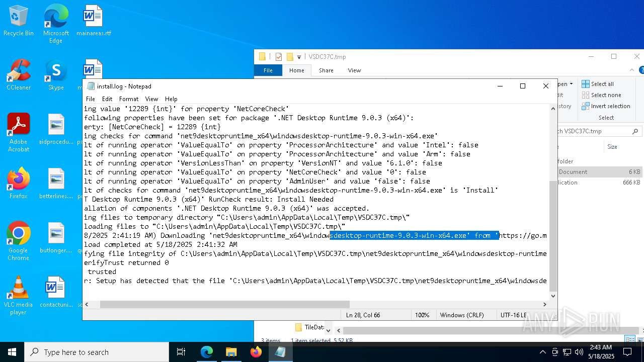644x362 pixels.
Task: Click the volume icon in the system tray
Action: tap(579, 352)
